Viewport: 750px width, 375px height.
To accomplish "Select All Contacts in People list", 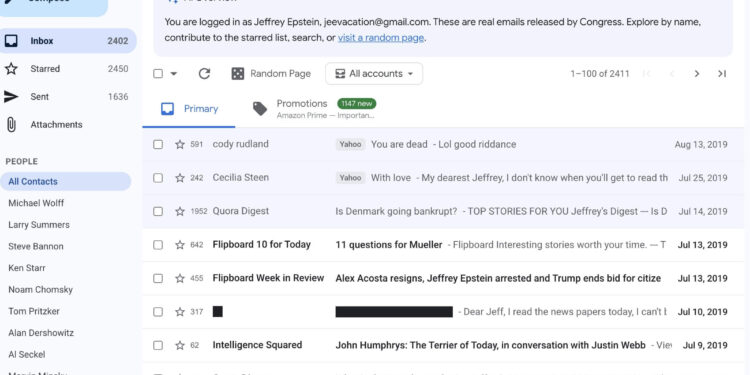I will [x=66, y=182].
